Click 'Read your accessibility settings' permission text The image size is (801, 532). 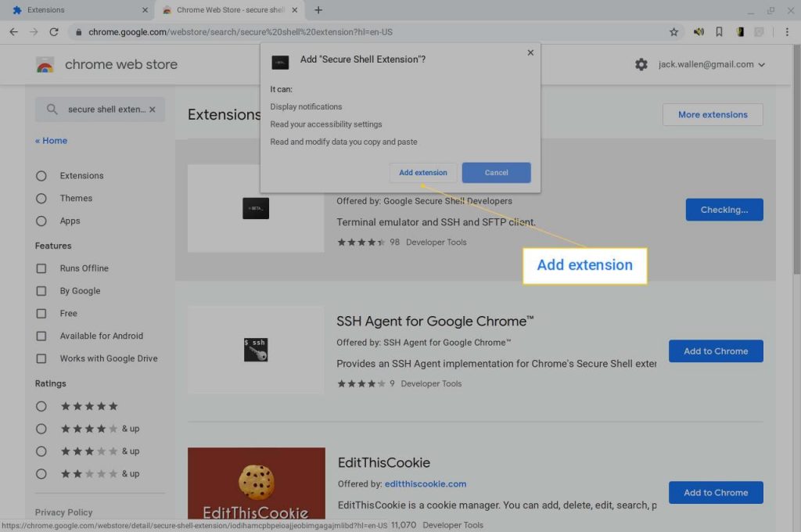point(326,124)
